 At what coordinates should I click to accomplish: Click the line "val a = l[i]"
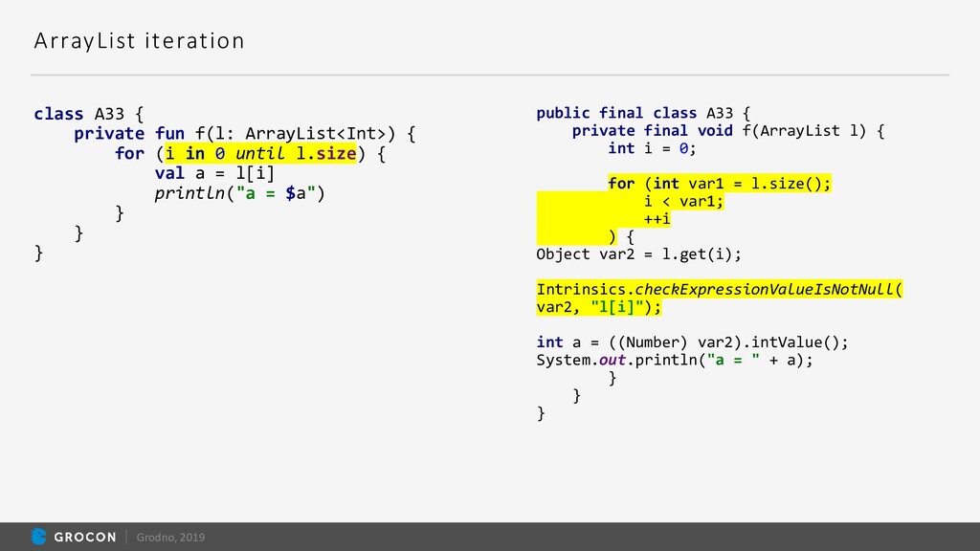click(x=214, y=173)
